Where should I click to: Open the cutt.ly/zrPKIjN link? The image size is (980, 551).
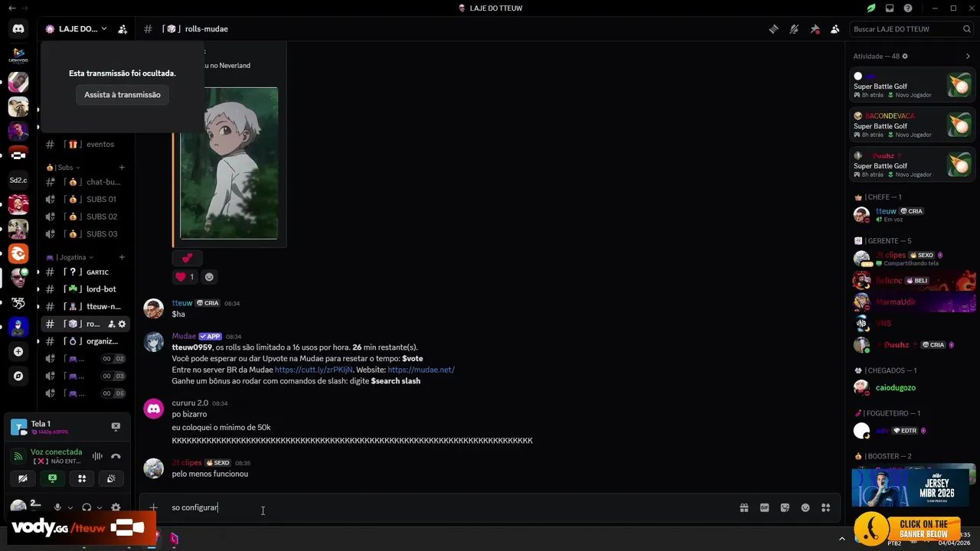[x=314, y=370]
